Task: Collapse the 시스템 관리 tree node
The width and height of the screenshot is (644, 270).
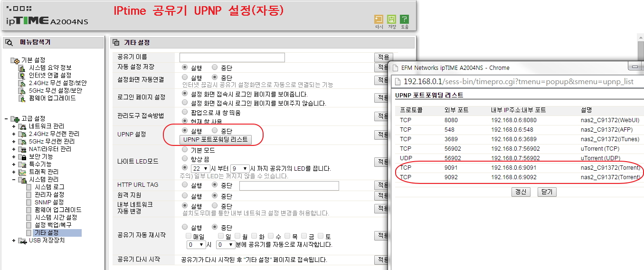Action: [14, 179]
